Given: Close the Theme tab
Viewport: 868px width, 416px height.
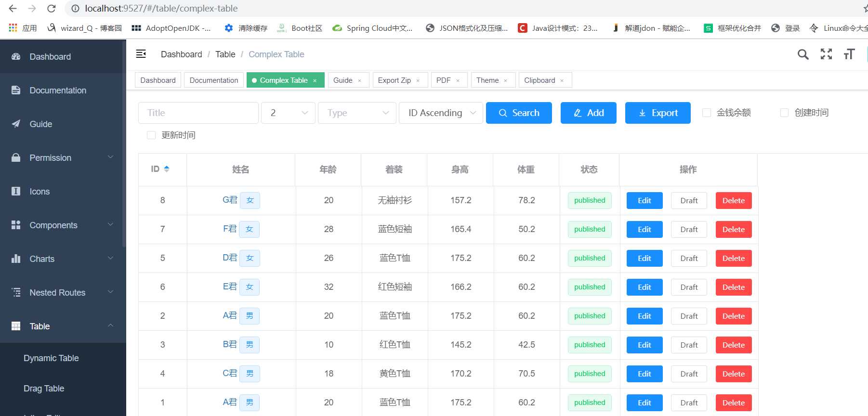Looking at the screenshot, I should pos(505,80).
